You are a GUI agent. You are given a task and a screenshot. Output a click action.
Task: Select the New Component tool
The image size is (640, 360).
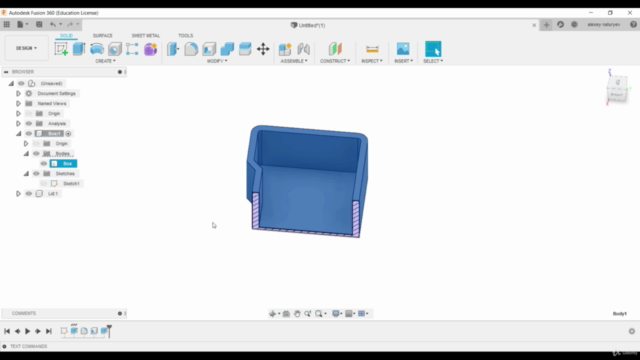coord(285,49)
